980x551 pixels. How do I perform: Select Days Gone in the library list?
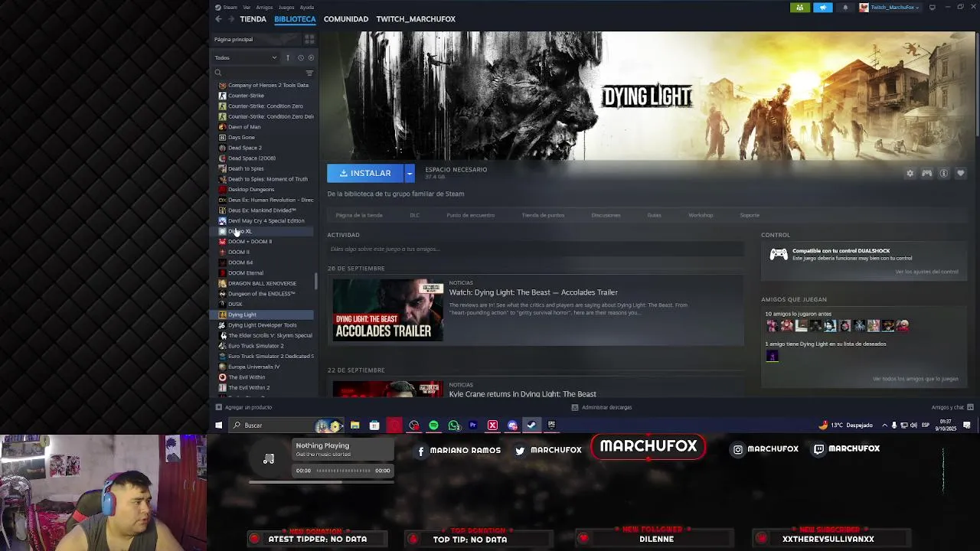[241, 137]
